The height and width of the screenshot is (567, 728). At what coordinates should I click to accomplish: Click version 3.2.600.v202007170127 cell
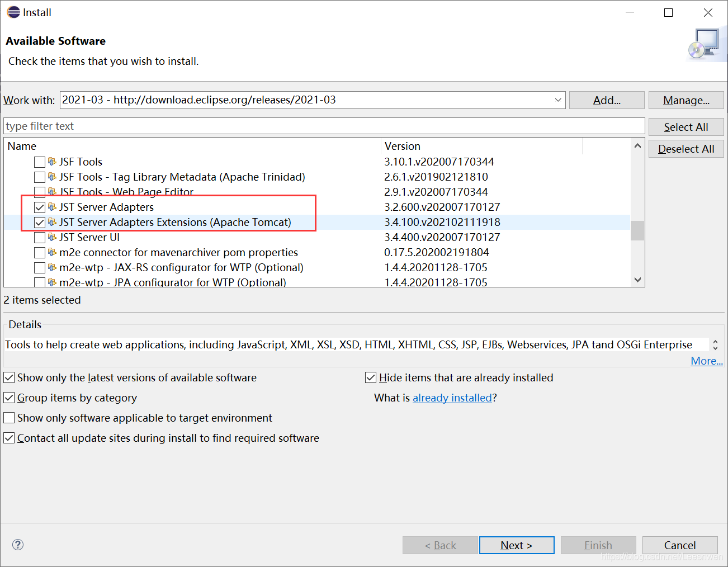(x=442, y=207)
